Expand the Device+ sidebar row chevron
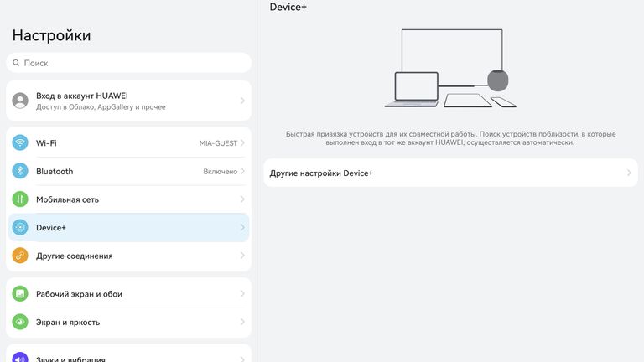This screenshot has height=362, width=644. coord(242,227)
